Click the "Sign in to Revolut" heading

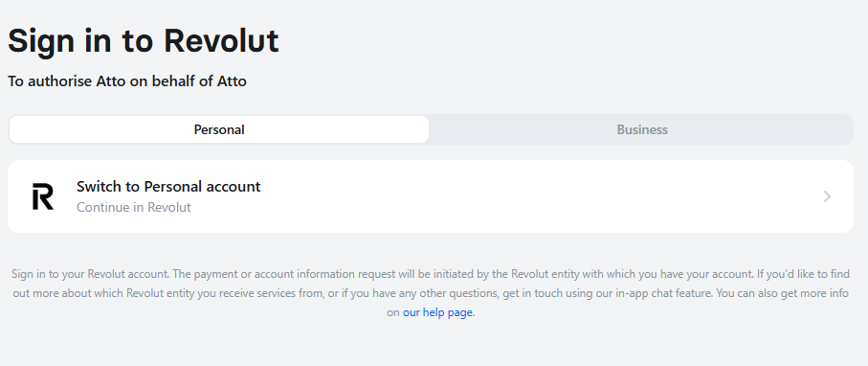tap(143, 40)
